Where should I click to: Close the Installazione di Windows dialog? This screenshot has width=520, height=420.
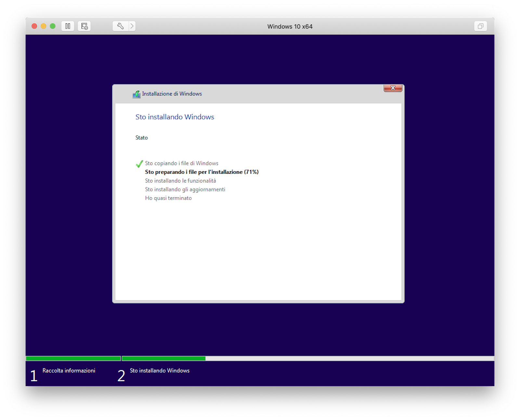click(393, 88)
